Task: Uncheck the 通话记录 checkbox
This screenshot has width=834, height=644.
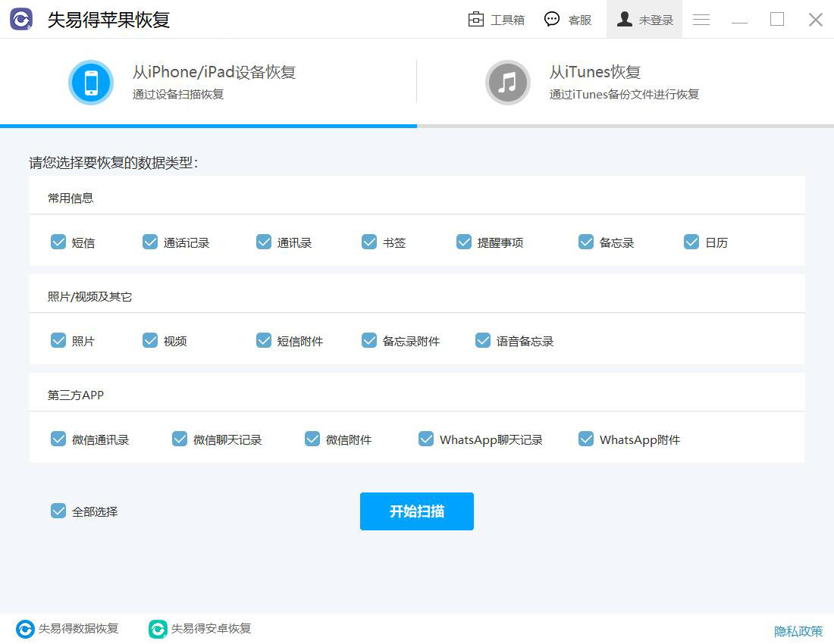Action: (150, 242)
